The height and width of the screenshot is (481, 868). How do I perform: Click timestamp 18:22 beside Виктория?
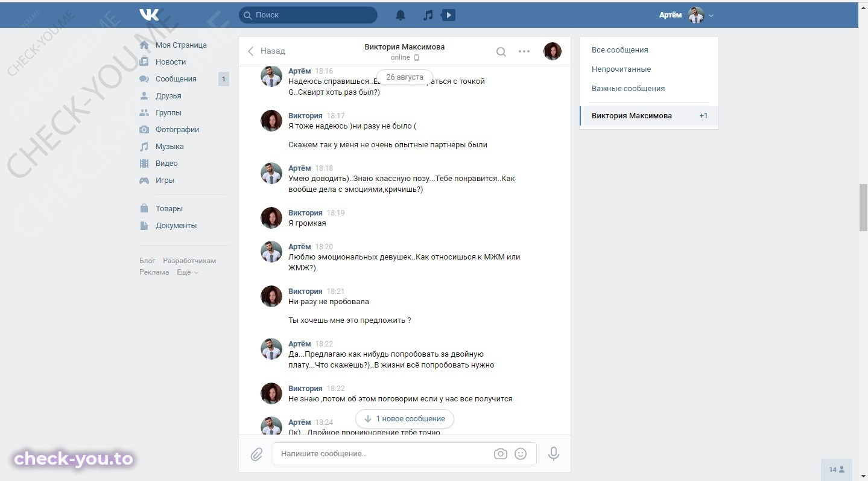(336, 389)
